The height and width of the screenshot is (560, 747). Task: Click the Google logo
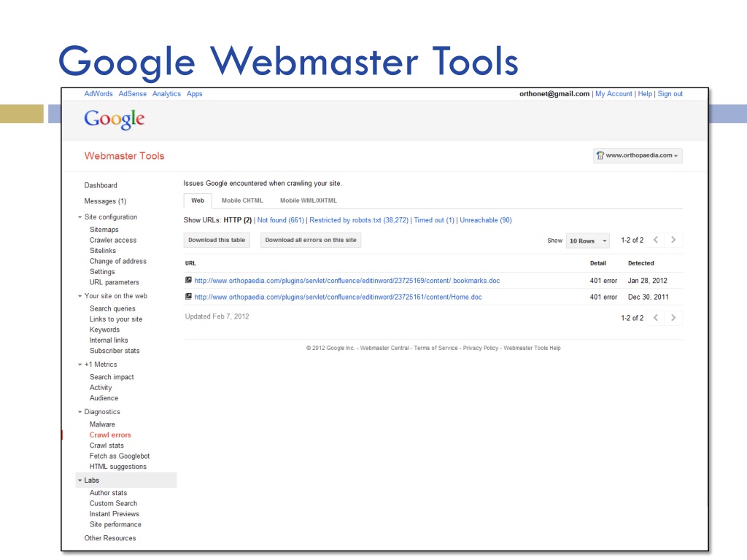tap(115, 119)
